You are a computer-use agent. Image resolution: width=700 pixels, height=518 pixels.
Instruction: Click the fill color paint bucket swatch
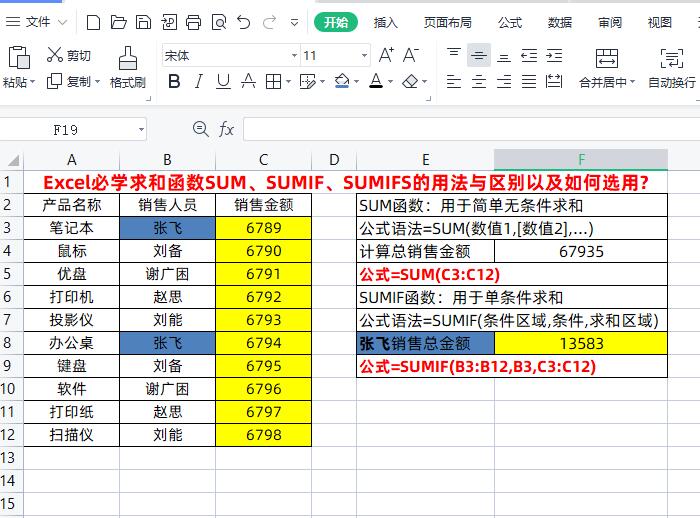pos(342,81)
